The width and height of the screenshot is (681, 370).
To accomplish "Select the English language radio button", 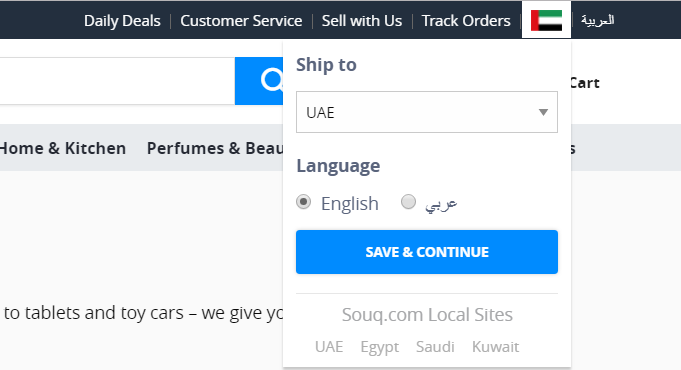I will [304, 202].
